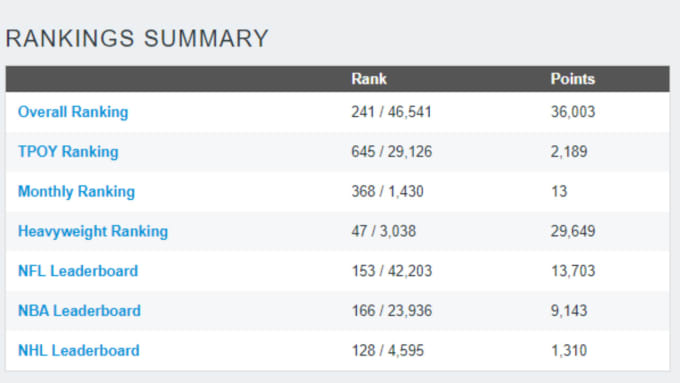Open the NFL Leaderboard link
Viewport: 680px width, 383px height.
78,271
